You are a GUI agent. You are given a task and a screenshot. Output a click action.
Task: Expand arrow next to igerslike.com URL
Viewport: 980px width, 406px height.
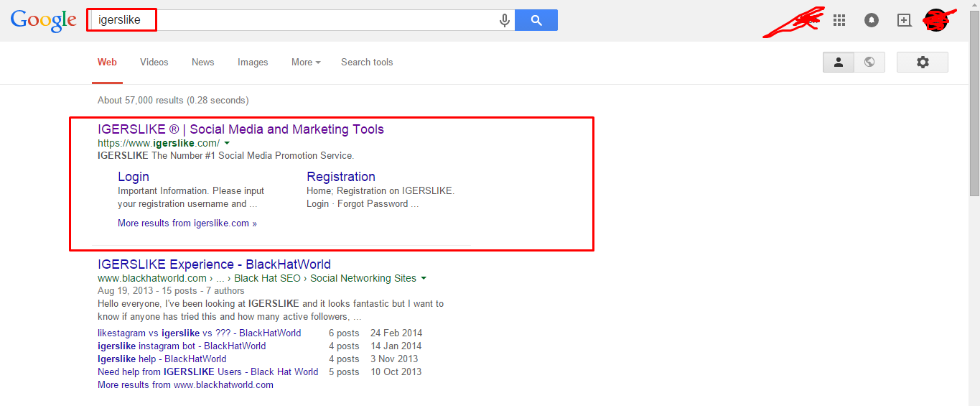227,144
